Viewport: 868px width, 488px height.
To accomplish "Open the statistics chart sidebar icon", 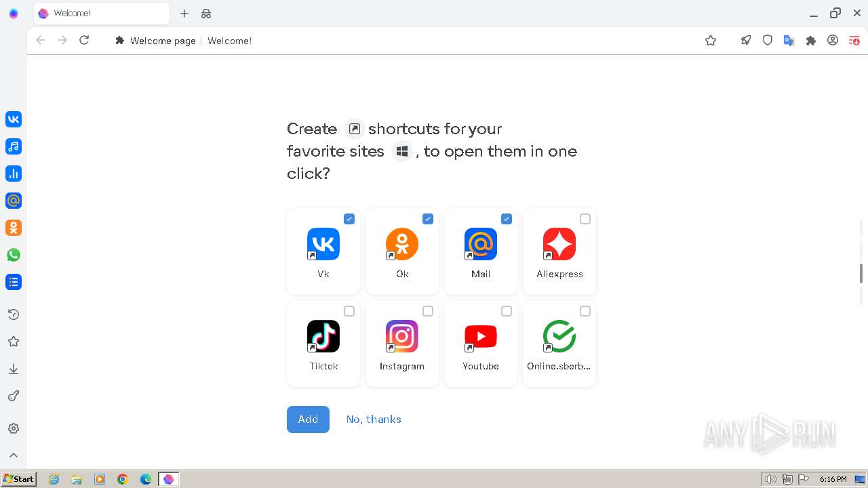I will pos(14,174).
